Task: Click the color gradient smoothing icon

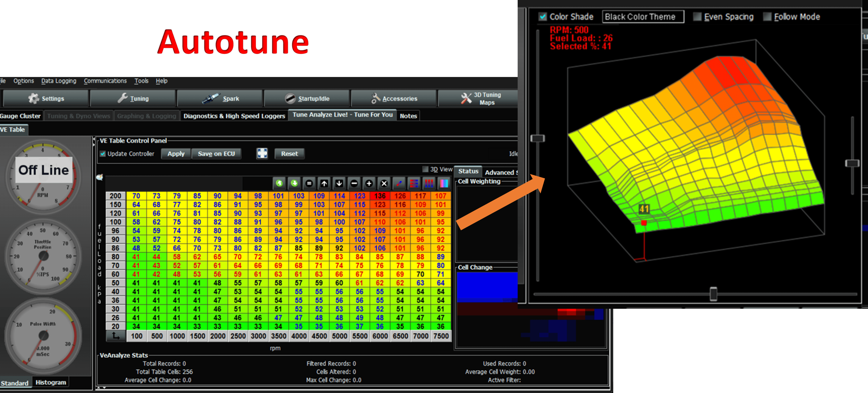Action: [444, 183]
